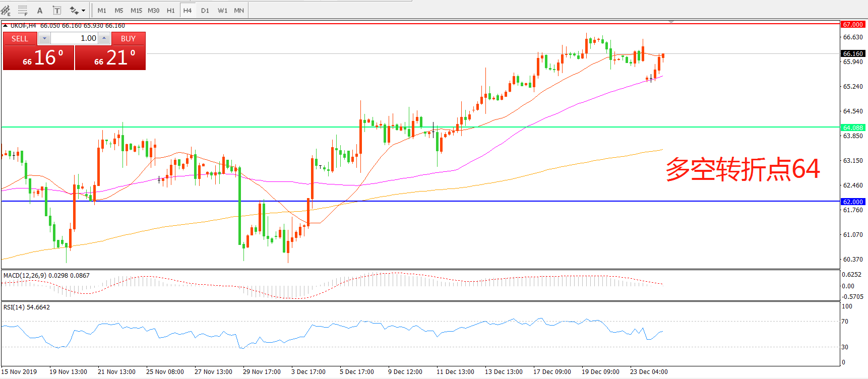Screen dimensions: 868x379
Task: Select the Text tool (A icon)
Action: point(40,10)
